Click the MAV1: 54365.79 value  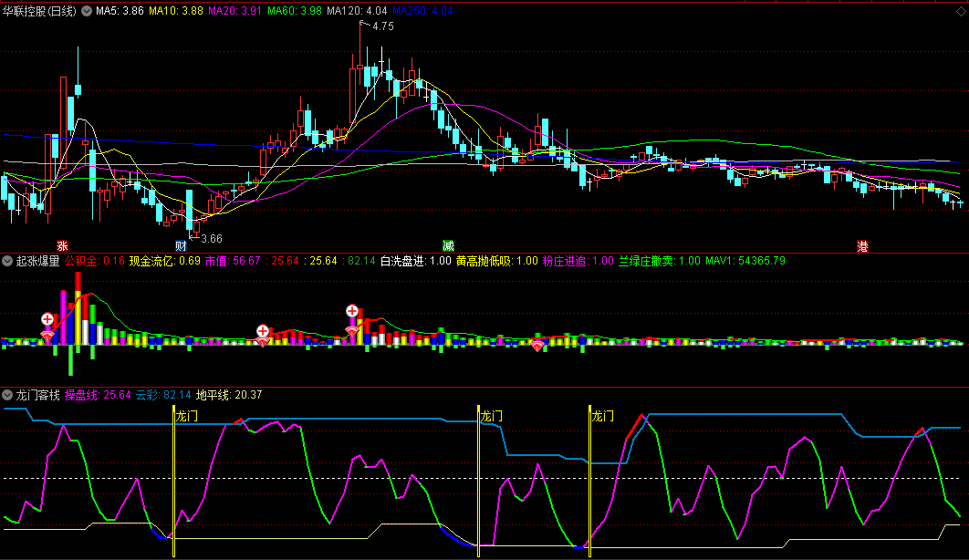745,261
